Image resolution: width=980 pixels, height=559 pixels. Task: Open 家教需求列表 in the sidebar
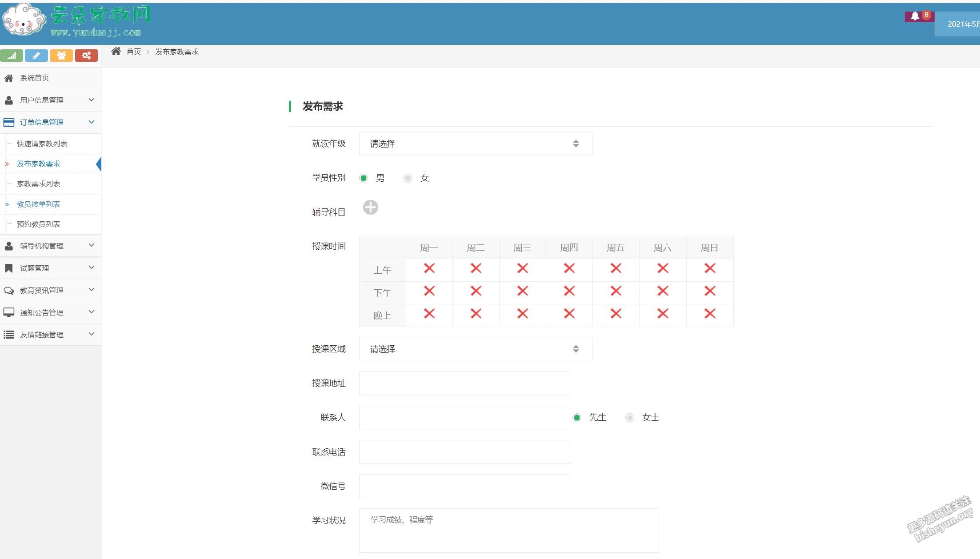(39, 184)
